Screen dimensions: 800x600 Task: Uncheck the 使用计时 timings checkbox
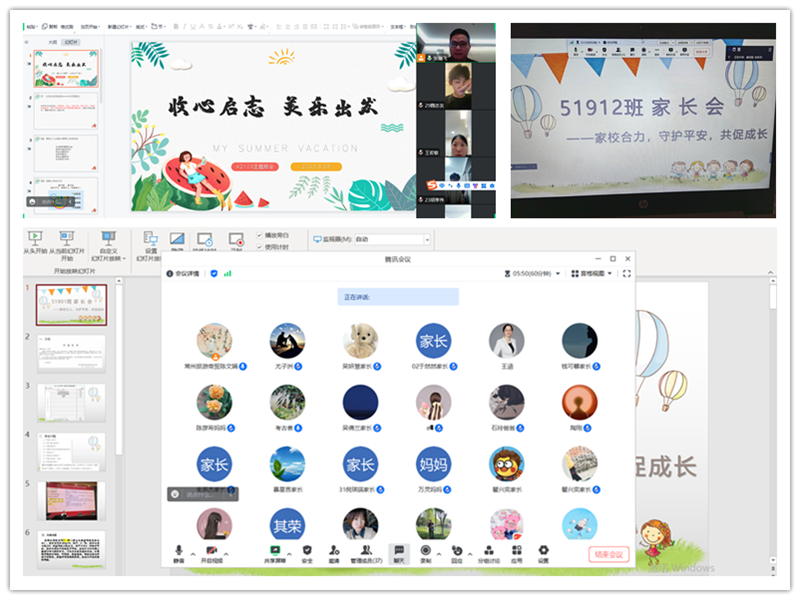tap(257, 246)
